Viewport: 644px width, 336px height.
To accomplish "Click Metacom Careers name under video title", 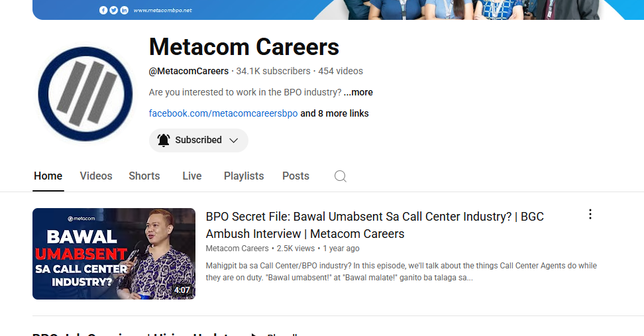I will click(237, 249).
